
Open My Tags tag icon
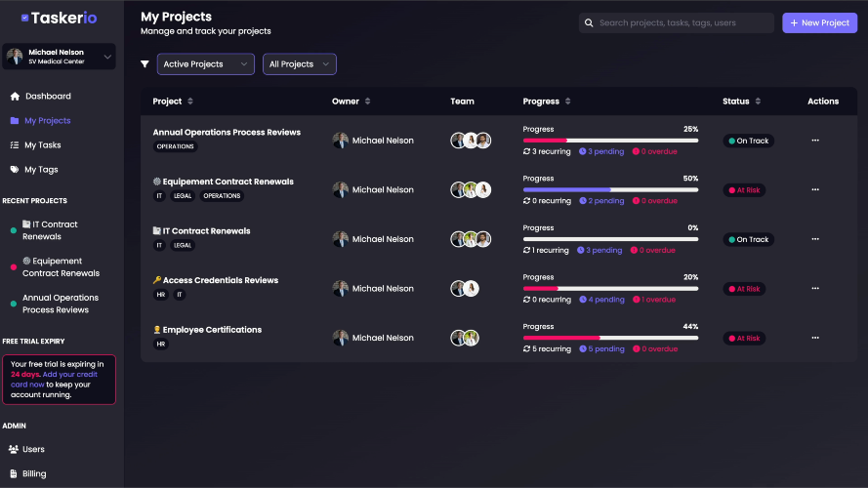(15, 169)
